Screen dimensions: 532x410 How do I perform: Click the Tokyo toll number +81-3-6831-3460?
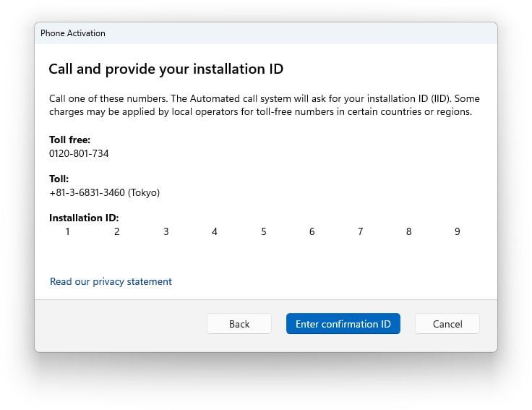pyautogui.click(x=104, y=192)
